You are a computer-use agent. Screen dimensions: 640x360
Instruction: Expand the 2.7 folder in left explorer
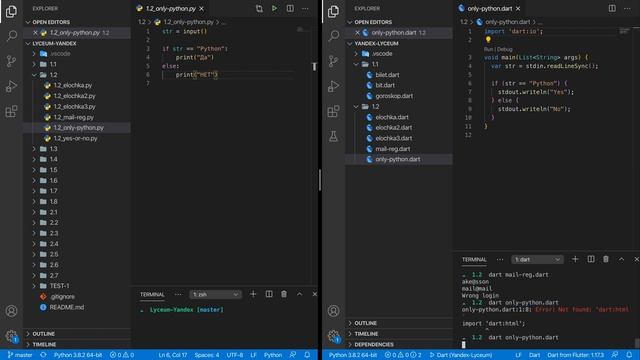point(34,276)
